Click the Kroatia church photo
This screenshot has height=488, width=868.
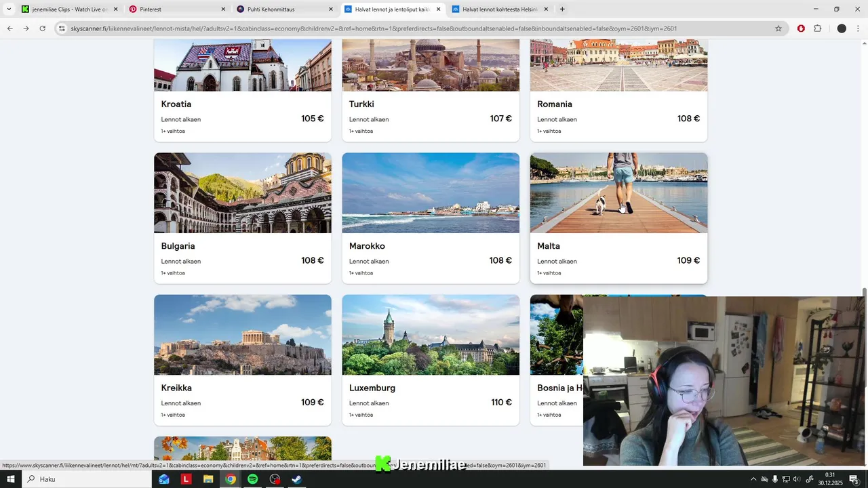[x=243, y=65]
